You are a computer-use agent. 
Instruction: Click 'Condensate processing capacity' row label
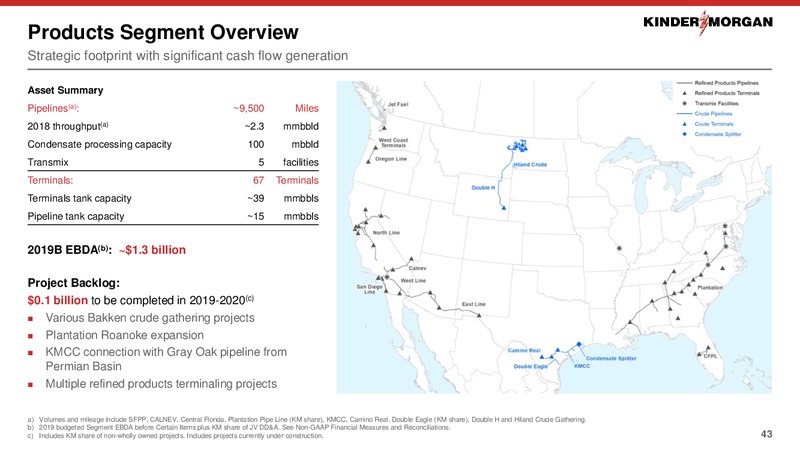tap(99, 144)
